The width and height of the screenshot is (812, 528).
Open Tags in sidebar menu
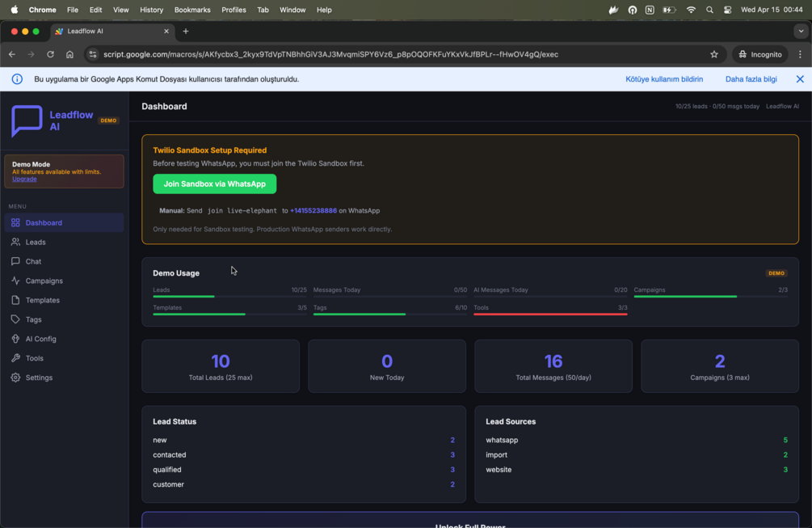click(x=64, y=319)
